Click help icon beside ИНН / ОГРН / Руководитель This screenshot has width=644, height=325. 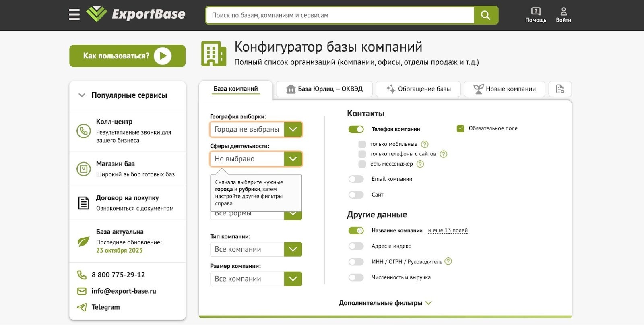coord(448,261)
